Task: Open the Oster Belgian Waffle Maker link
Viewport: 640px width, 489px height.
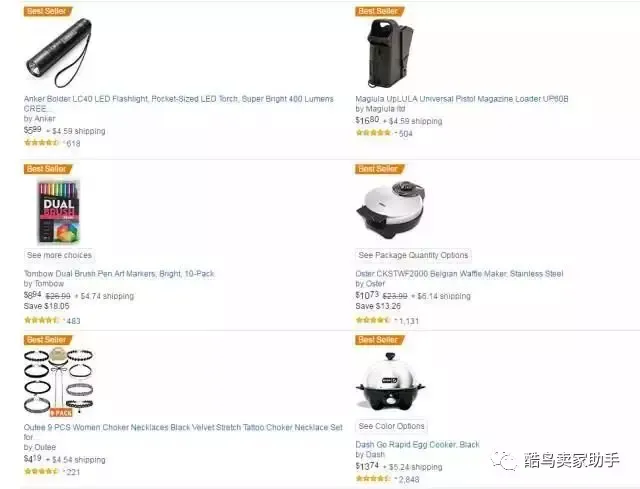Action: [459, 273]
